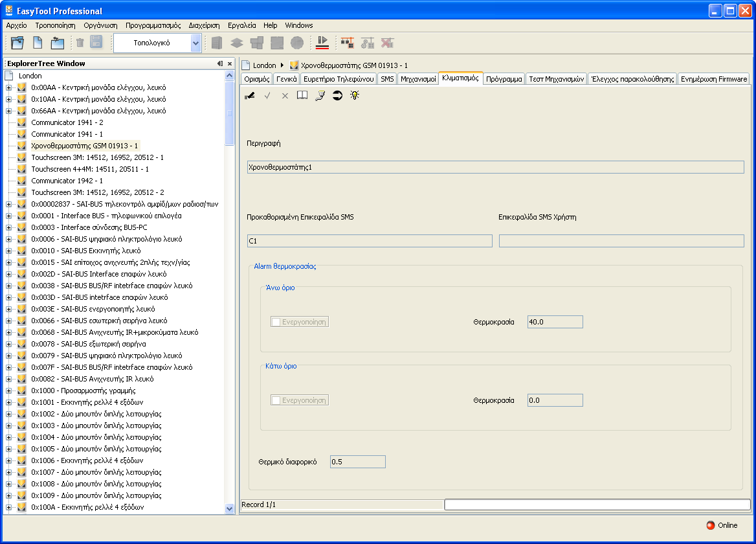Select 0x1001 Εκκινητής ρελλέ 4 εξόδων
The image size is (756, 544).
[x=87, y=402]
